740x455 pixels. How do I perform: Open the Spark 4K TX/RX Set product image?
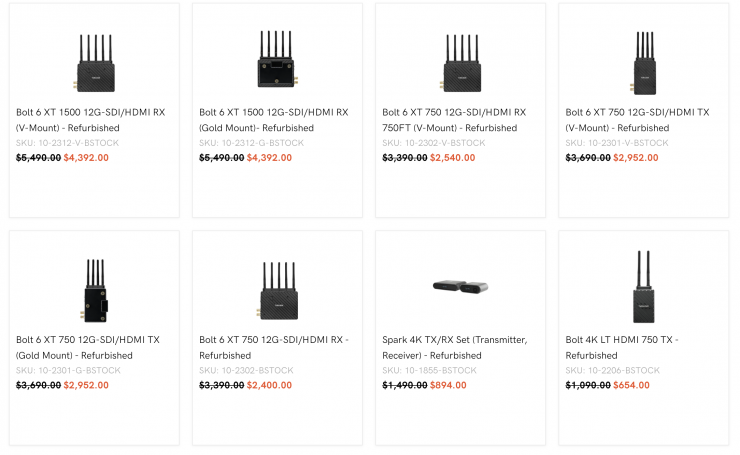pyautogui.click(x=460, y=287)
